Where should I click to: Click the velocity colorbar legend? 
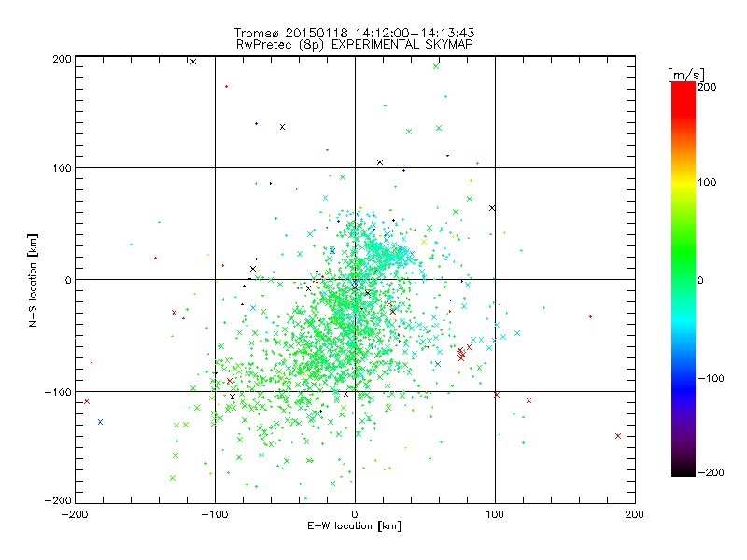click(x=684, y=279)
